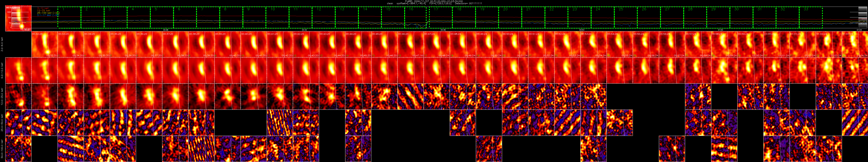Open the first 6.0–12.0 keV image in its row
This screenshot has height=162, width=868.
click(18, 70)
